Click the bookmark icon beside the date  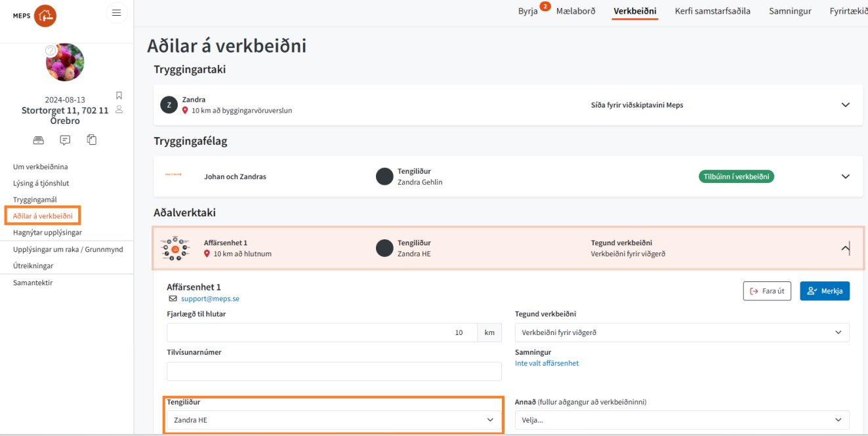[119, 96]
